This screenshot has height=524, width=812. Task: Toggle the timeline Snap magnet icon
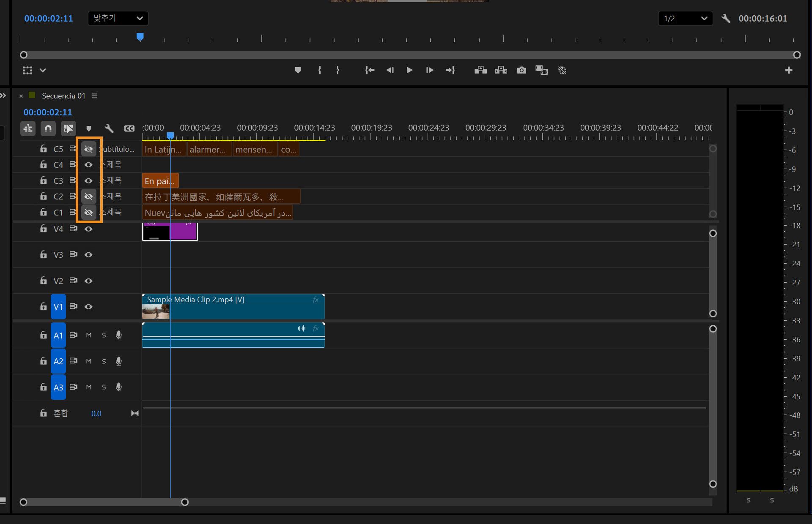coord(48,128)
